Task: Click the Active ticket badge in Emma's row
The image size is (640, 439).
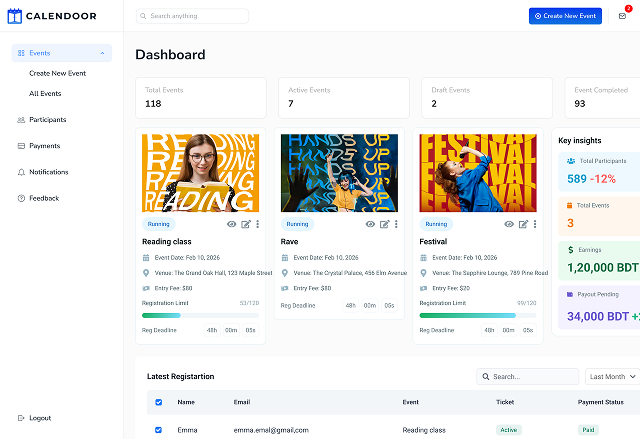Action: point(509,430)
